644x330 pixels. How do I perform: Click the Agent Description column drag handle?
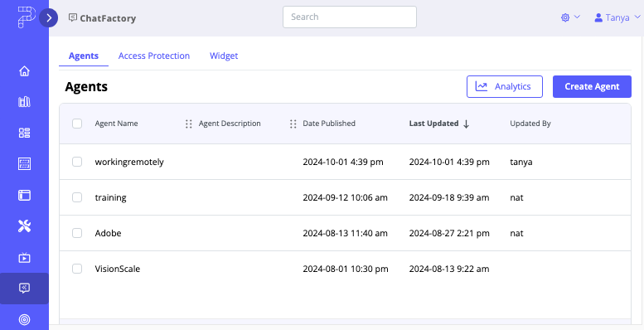pos(188,124)
